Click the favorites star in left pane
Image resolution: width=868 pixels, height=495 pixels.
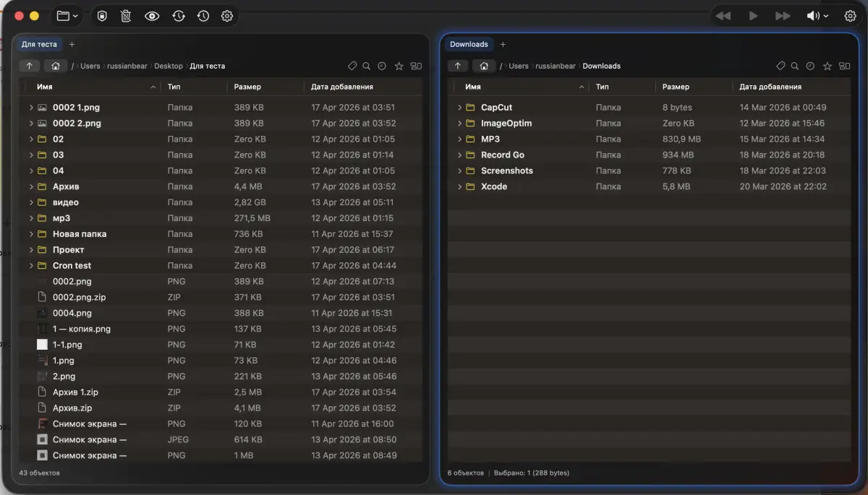tap(399, 66)
